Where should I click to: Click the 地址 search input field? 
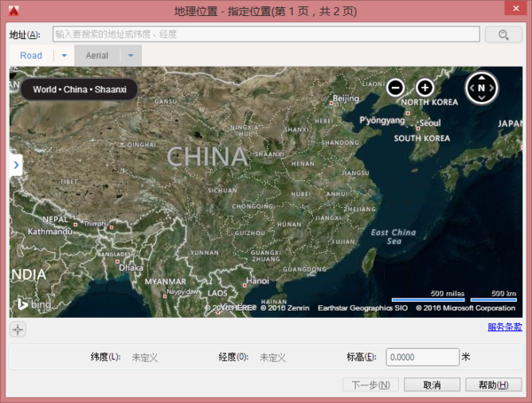[x=266, y=34]
